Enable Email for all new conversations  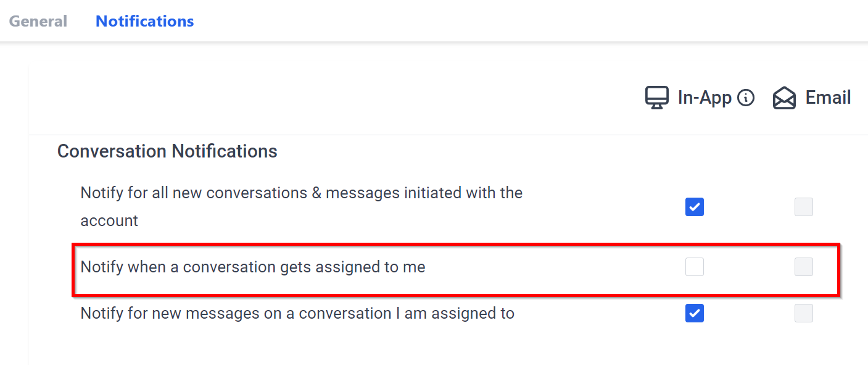click(x=804, y=207)
